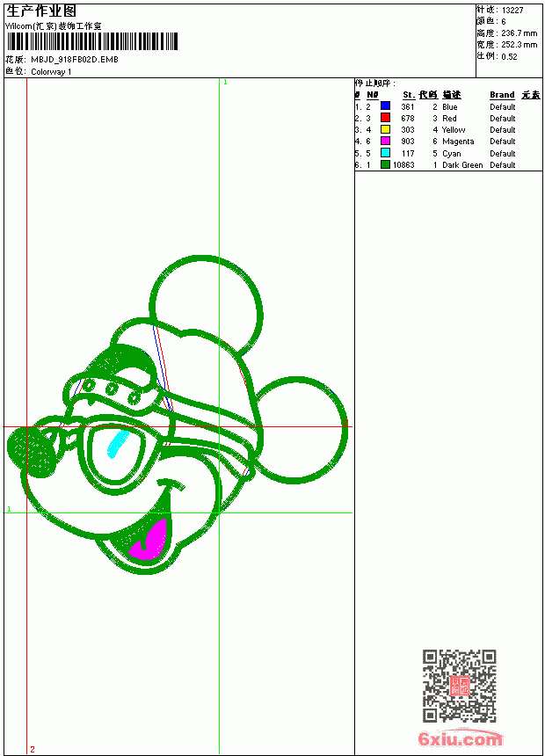This screenshot has width=545, height=756.
Task: Click Default brand in the Red row
Action: (x=503, y=118)
